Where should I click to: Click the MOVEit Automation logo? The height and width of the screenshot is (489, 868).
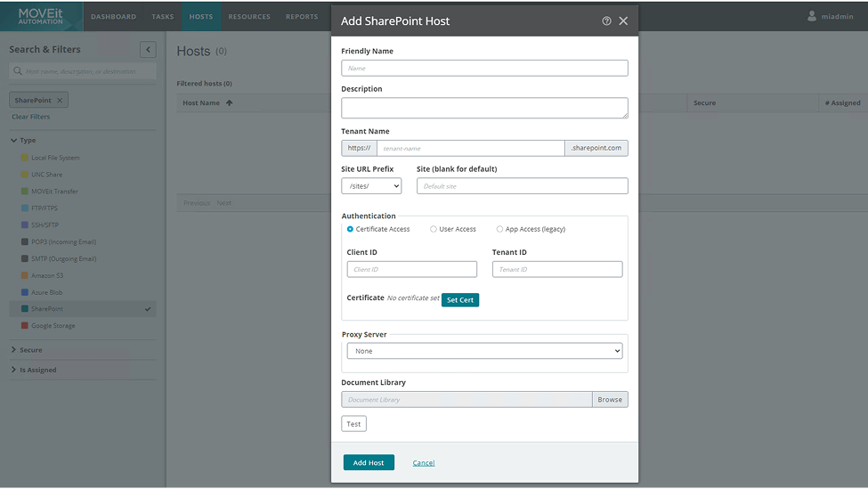[41, 16]
